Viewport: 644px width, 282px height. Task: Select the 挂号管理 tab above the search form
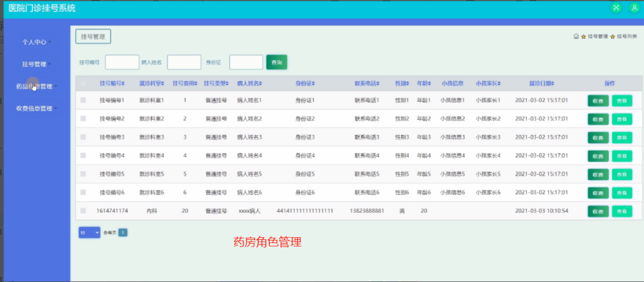coord(93,36)
